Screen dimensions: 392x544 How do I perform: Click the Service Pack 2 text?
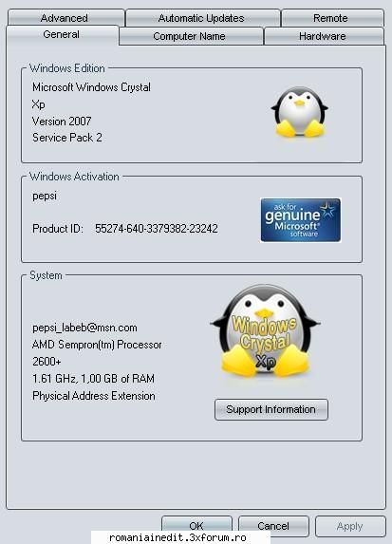tap(67, 138)
